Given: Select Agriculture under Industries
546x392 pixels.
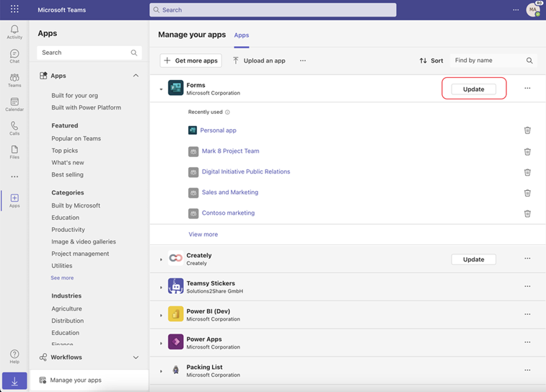Looking at the screenshot, I should click(66, 309).
